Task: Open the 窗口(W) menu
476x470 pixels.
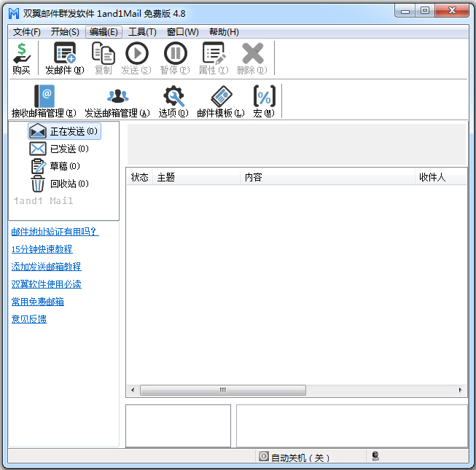Action: [183, 32]
